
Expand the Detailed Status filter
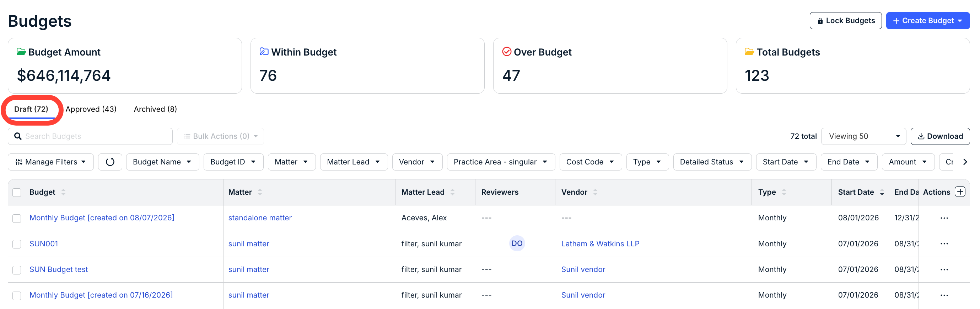tap(712, 162)
